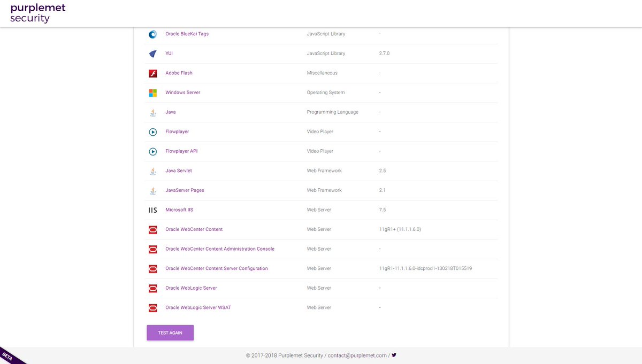
Task: Open Oracle WebCenter Content Administration Console link
Action: coord(220,249)
